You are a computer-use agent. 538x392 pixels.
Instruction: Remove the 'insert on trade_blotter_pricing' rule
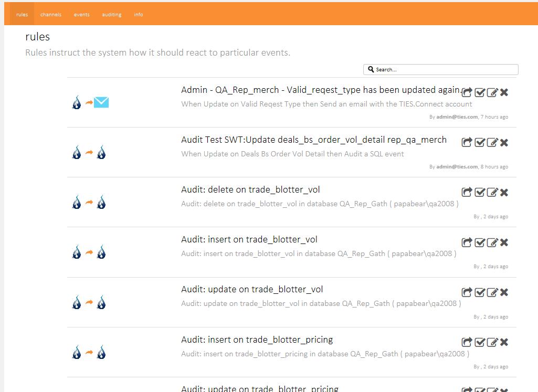click(504, 342)
